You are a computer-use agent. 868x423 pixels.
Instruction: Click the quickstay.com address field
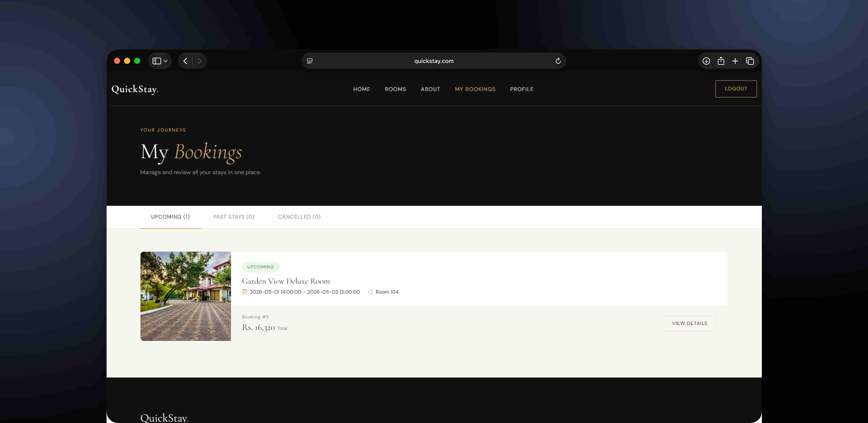434,61
